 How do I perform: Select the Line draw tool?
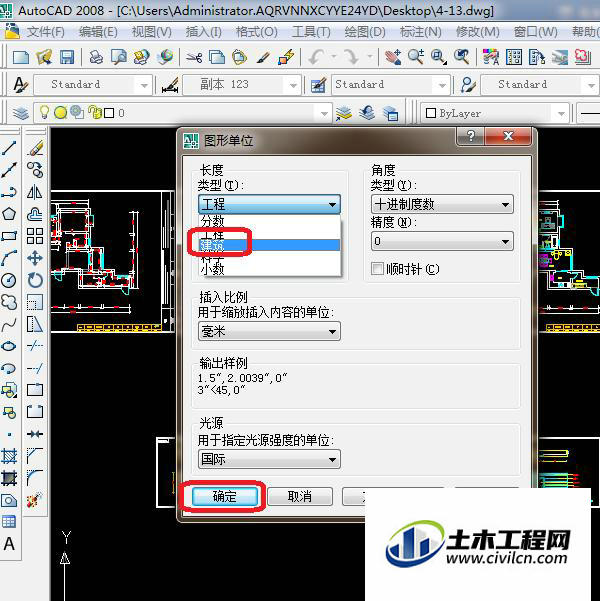tap(9, 148)
